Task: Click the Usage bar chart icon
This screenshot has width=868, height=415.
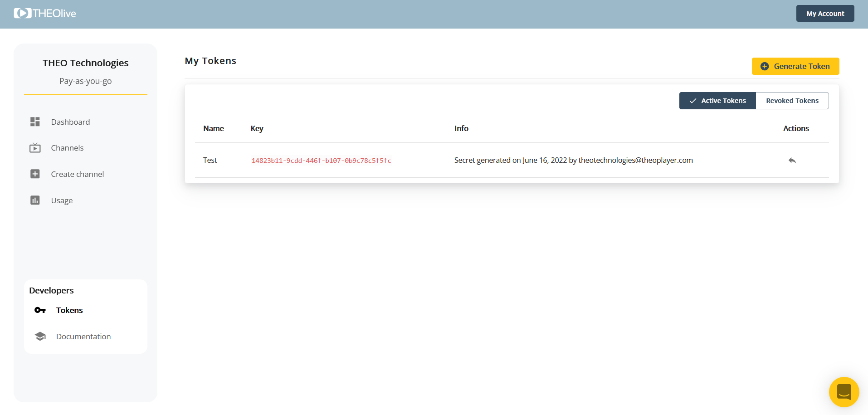Action: 35,200
